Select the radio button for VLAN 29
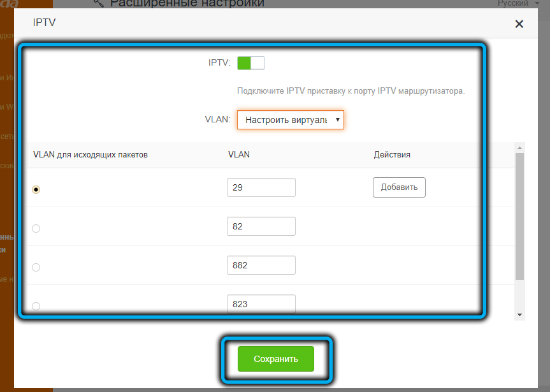This screenshot has width=550, height=392. click(x=36, y=189)
